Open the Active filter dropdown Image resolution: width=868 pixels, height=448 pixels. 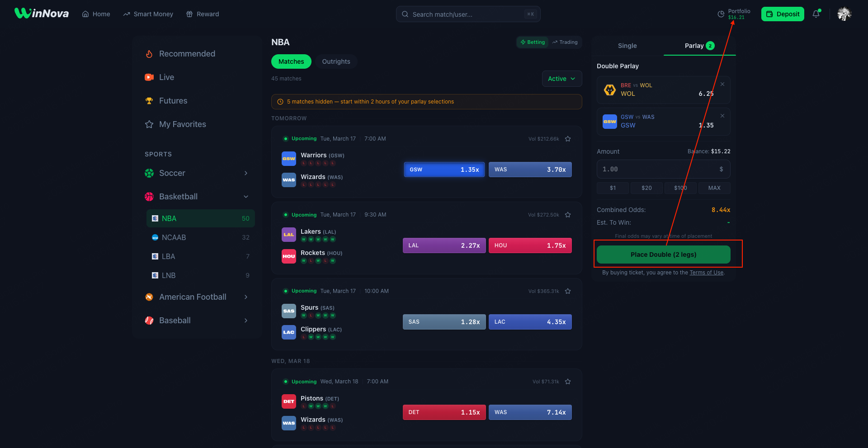(x=561, y=79)
